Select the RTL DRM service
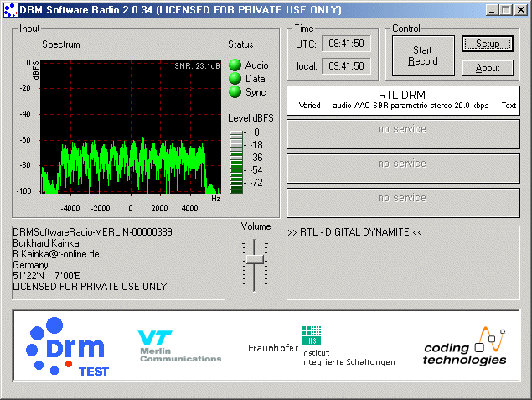The height and width of the screenshot is (400, 532). click(402, 101)
